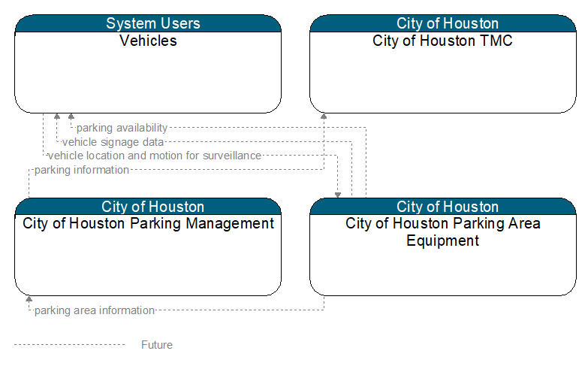
Task: Click the Future legend label
Action: 157,345
